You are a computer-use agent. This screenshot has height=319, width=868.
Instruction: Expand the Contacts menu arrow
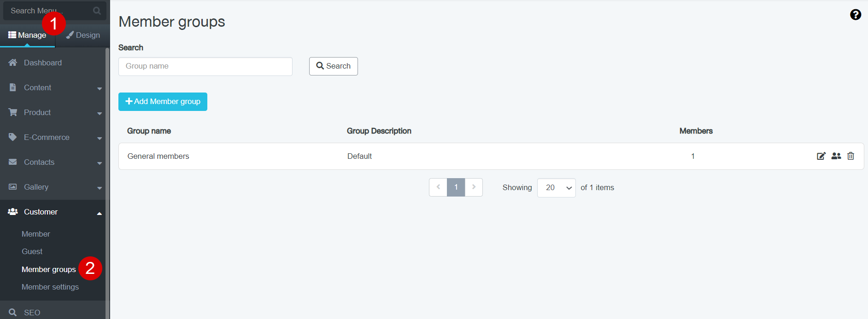[x=100, y=163]
